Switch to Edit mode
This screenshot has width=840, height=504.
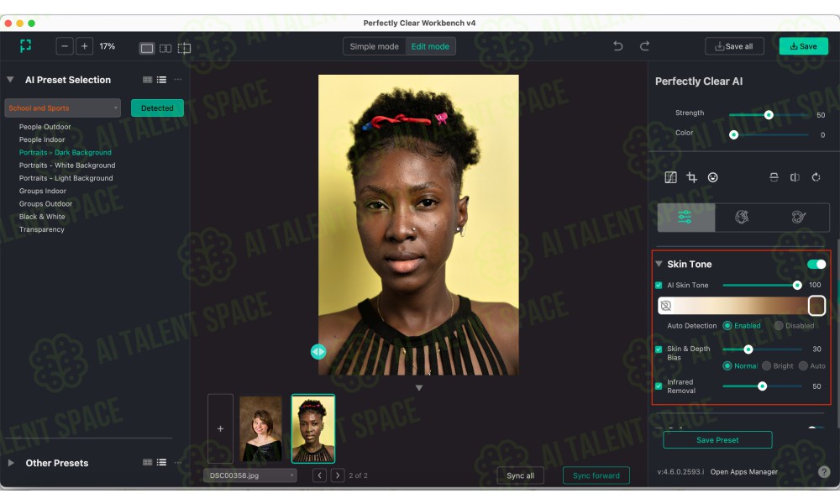[x=430, y=46]
